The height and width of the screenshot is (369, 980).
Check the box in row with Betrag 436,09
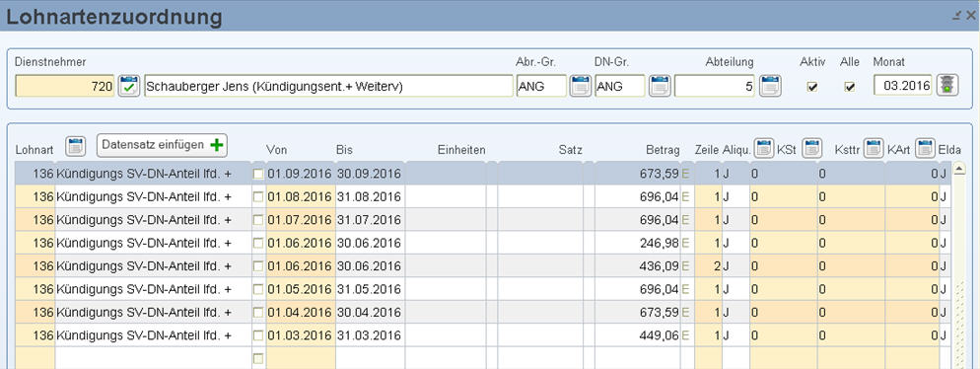coord(258,266)
